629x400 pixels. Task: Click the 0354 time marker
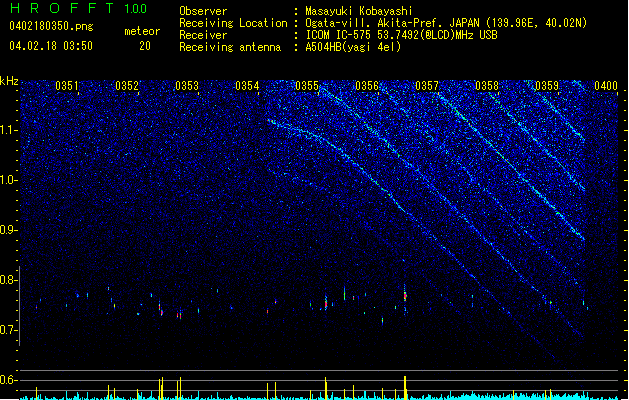247,86
